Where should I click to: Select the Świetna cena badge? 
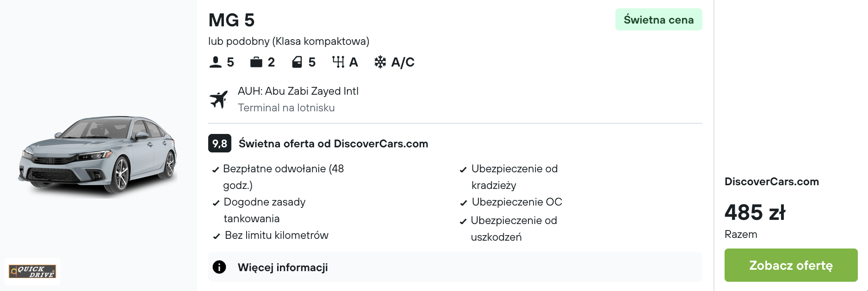pyautogui.click(x=658, y=19)
